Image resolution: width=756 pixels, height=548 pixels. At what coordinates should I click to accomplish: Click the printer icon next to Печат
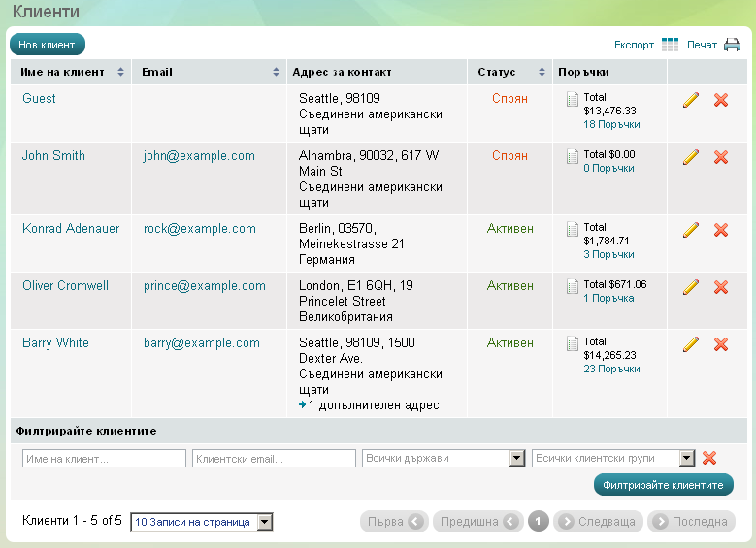(x=732, y=45)
